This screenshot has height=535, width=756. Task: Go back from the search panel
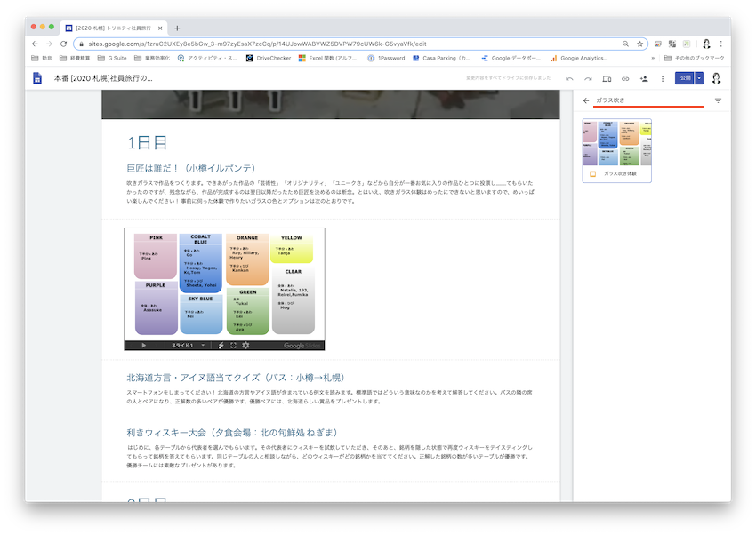point(586,100)
